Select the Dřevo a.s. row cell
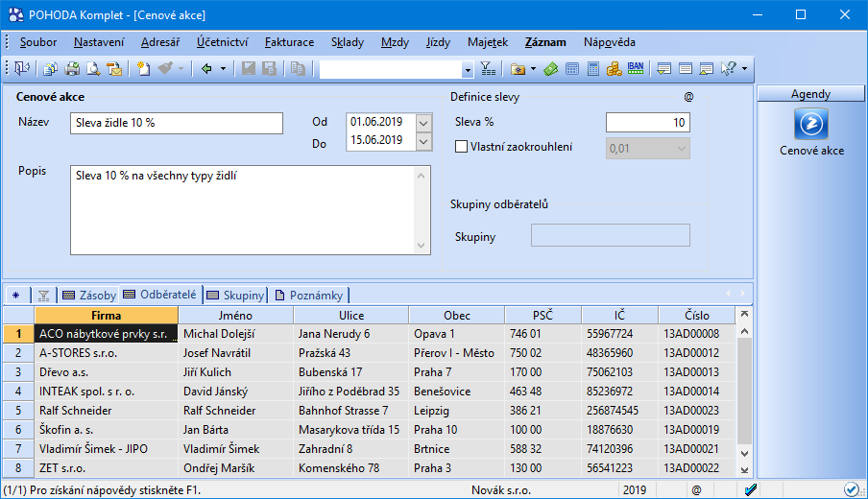 [x=107, y=372]
